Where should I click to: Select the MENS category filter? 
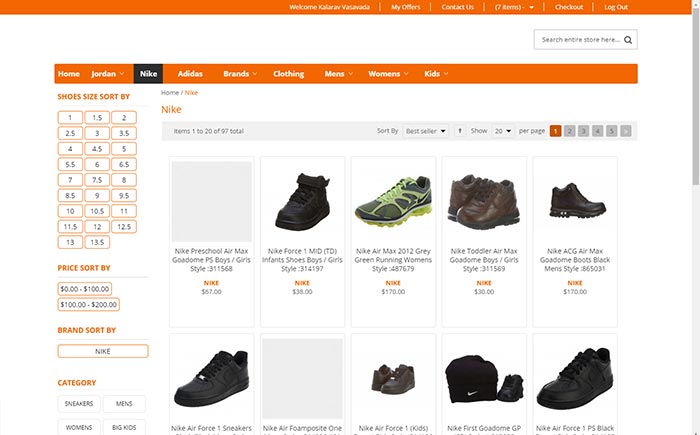(124, 404)
